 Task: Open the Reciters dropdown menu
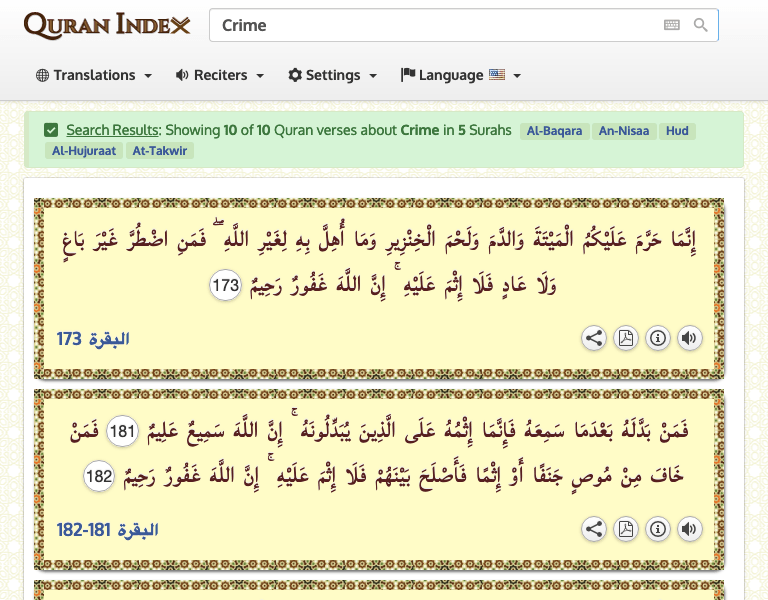(x=220, y=75)
